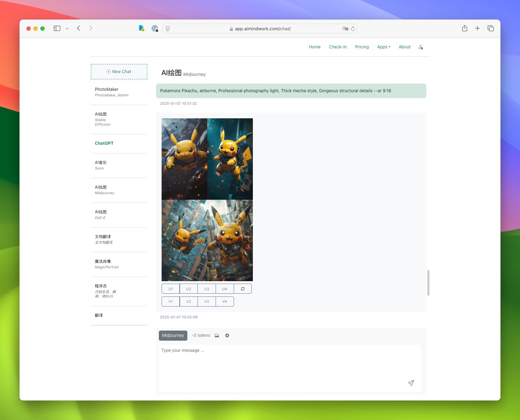Regenerate images with the refresh button
The width and height of the screenshot is (520, 420).
point(243,289)
